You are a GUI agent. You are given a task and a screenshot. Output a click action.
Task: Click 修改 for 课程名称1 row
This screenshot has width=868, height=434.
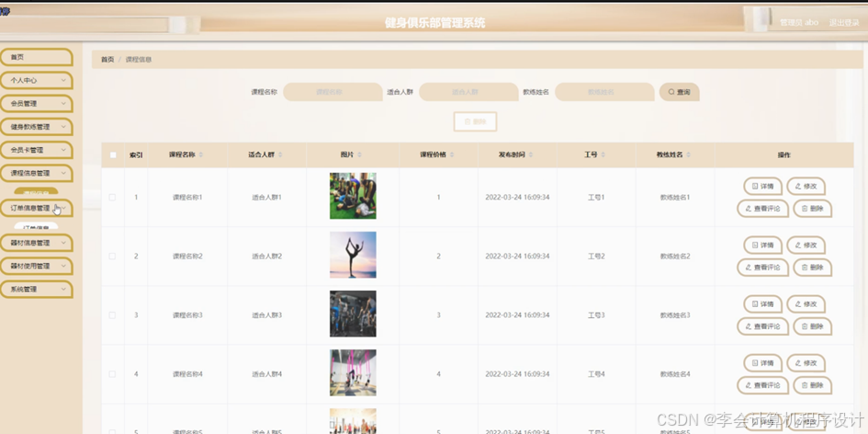coord(806,187)
